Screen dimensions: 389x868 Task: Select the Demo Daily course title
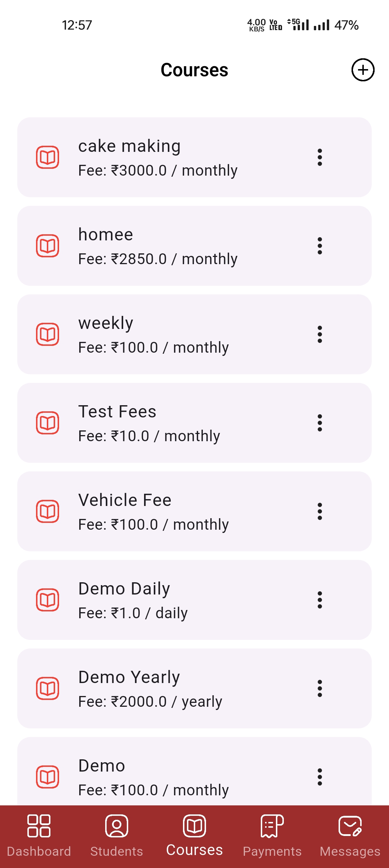(x=124, y=589)
